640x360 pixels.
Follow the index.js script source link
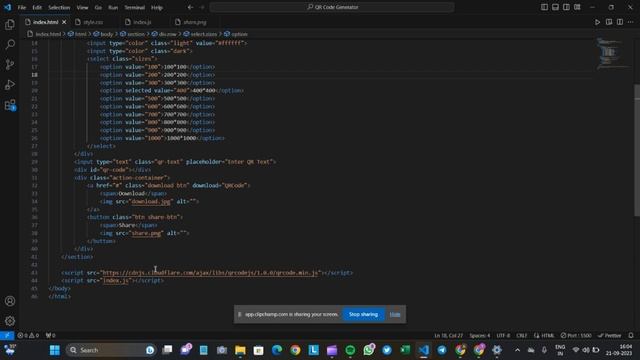click(x=116, y=280)
